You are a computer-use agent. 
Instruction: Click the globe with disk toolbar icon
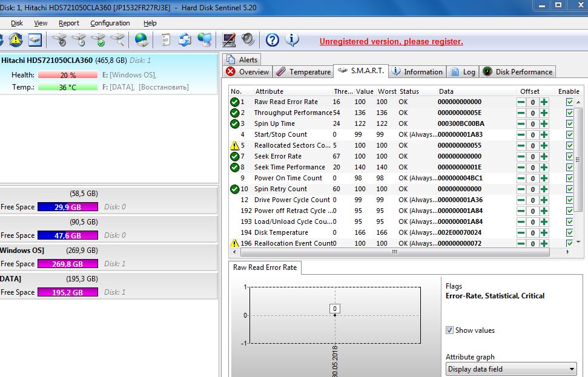click(142, 40)
